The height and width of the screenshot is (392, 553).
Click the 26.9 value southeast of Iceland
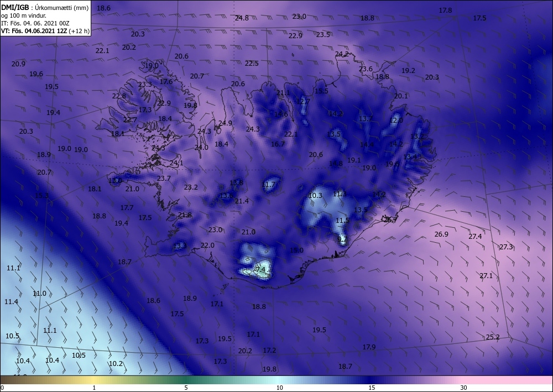point(441,234)
